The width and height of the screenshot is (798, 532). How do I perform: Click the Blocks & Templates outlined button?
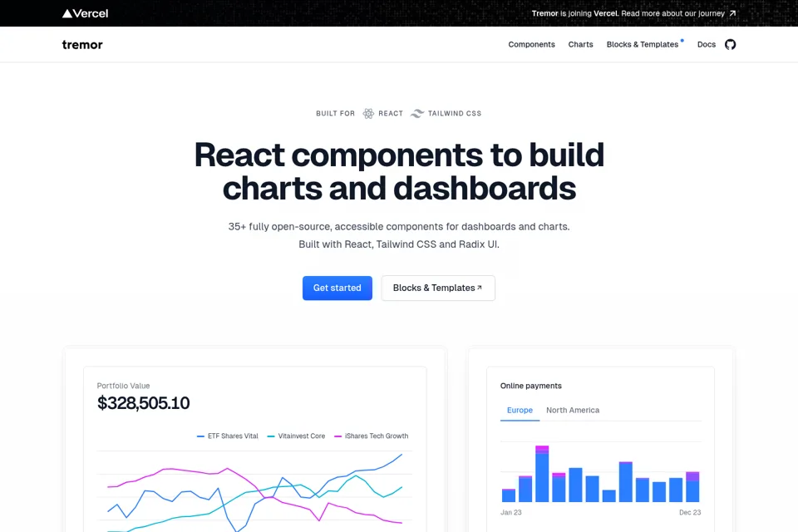point(438,288)
